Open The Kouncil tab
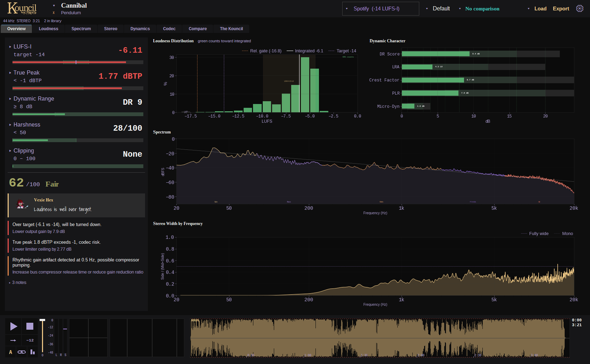The width and height of the screenshot is (590, 364). pyautogui.click(x=231, y=29)
